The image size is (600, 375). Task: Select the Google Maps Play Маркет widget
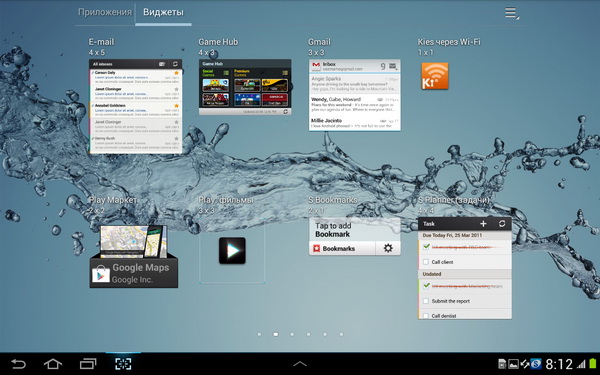134,256
